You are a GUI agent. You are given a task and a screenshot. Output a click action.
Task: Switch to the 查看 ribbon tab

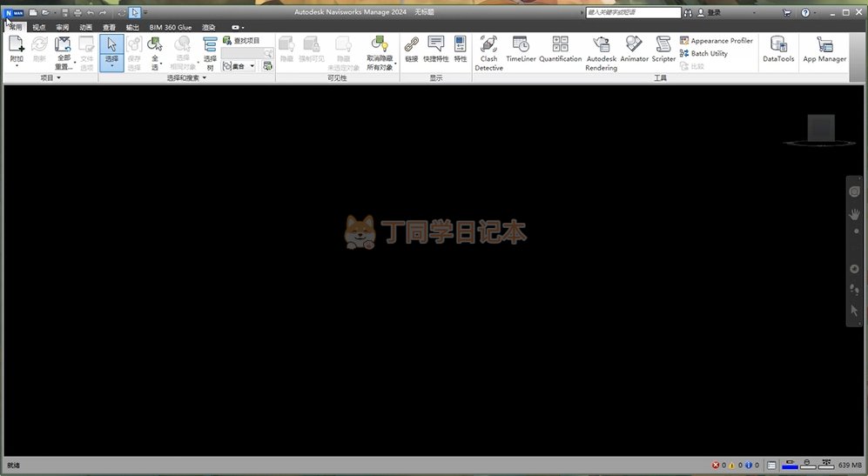click(x=109, y=27)
